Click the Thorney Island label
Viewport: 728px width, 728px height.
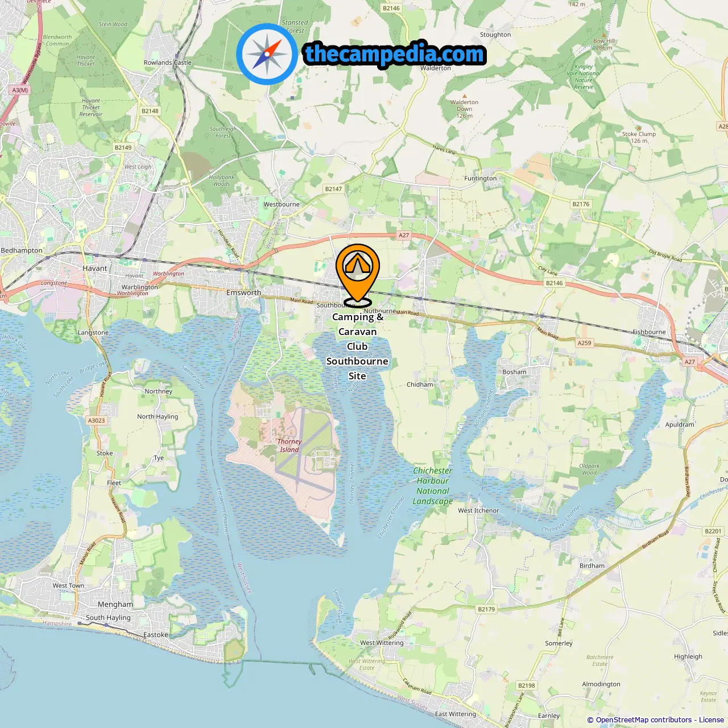(289, 445)
